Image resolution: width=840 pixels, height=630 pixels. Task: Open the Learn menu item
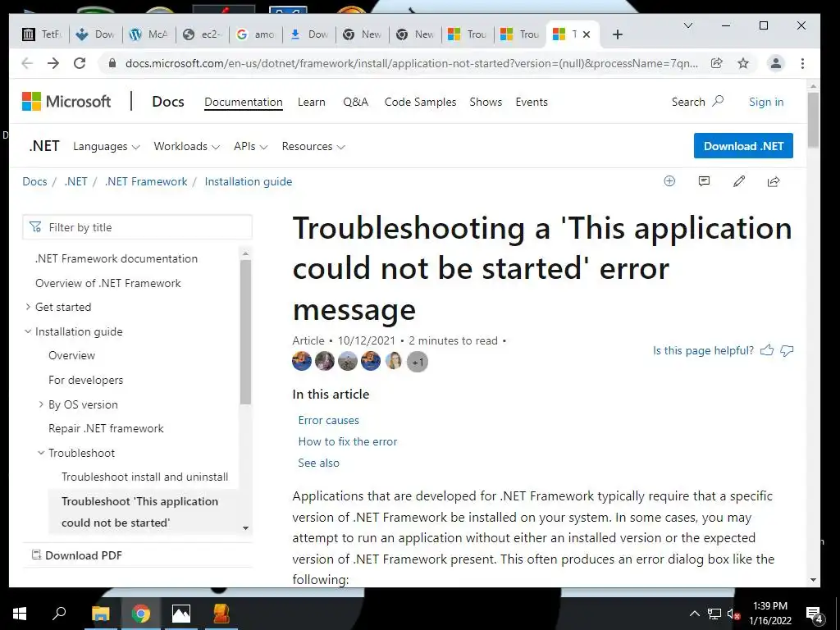coord(311,102)
